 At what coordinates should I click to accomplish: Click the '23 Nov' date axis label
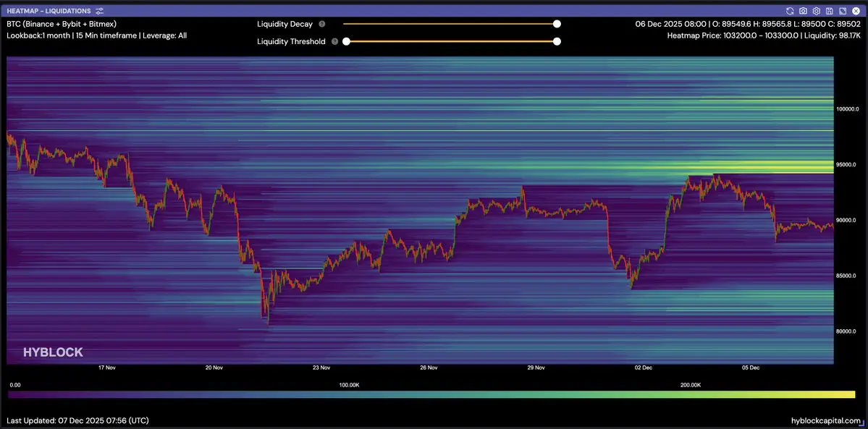coord(321,368)
